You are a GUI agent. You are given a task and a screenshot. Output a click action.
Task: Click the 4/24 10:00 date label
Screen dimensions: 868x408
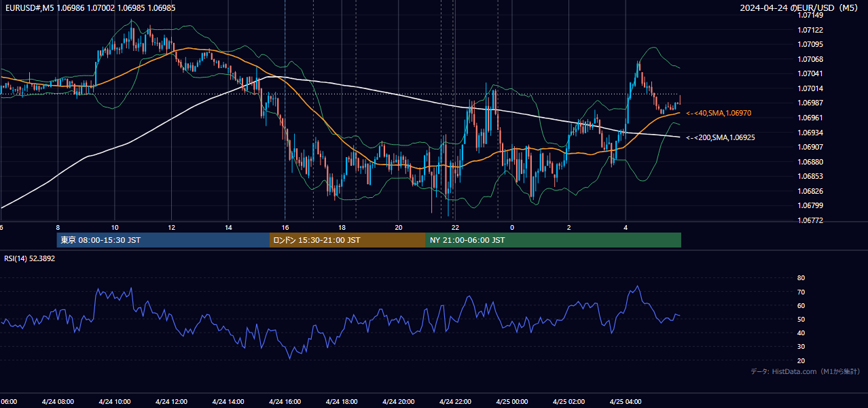coord(114,401)
